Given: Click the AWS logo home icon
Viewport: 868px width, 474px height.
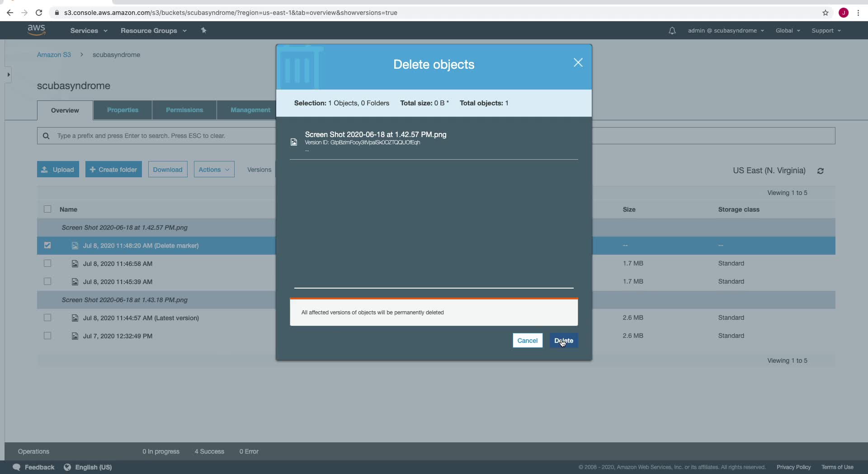Looking at the screenshot, I should tap(36, 30).
